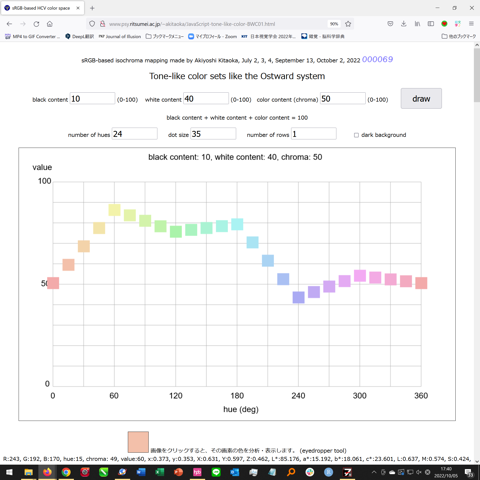The height and width of the screenshot is (480, 480).
Task: Open the orange magnifier app on taskbar
Action: (291, 472)
